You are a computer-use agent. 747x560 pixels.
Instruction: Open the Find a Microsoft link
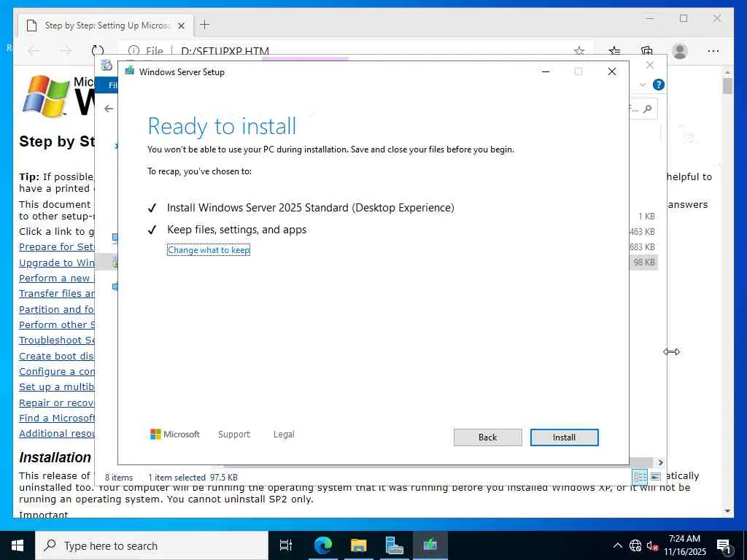[57, 418]
